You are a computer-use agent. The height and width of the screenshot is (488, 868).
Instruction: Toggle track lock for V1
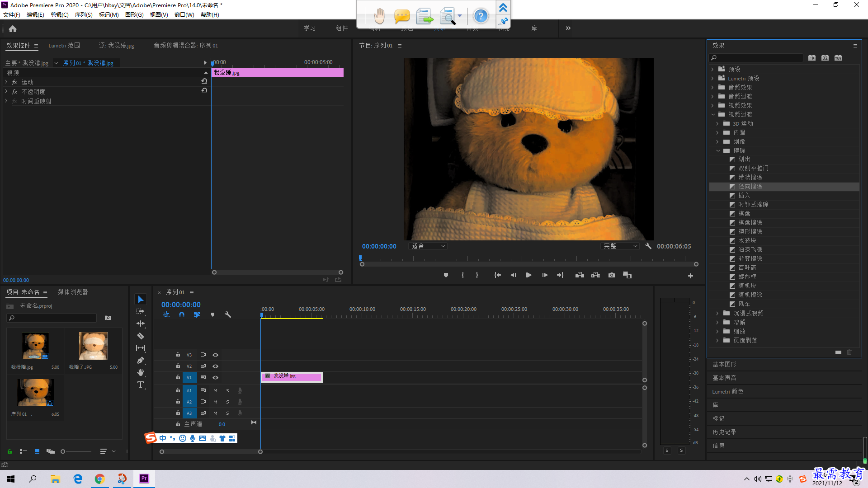178,377
